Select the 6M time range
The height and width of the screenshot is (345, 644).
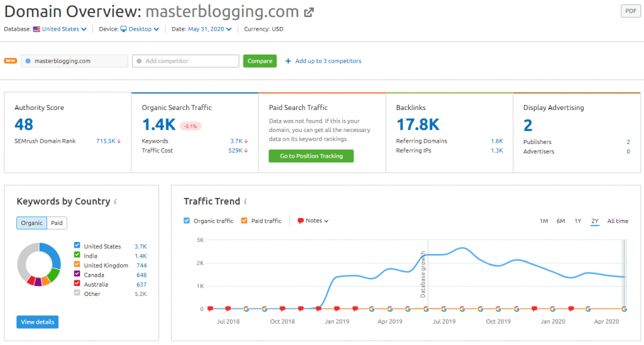(x=560, y=221)
